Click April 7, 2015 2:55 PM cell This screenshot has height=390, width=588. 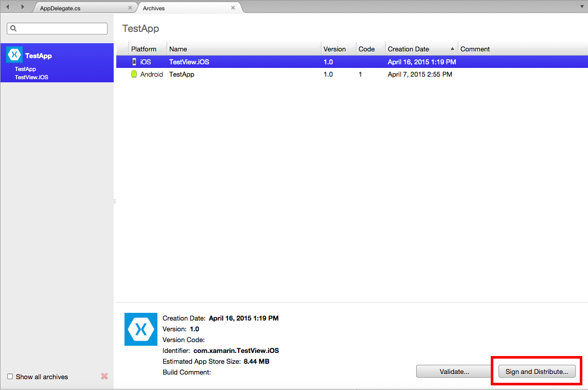coord(420,74)
